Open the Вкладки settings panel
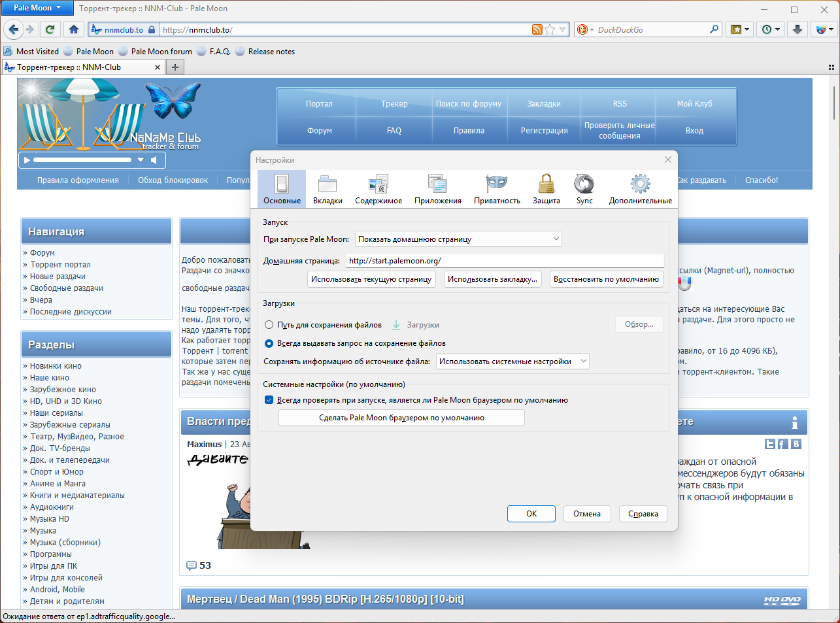The width and height of the screenshot is (840, 623). (328, 189)
